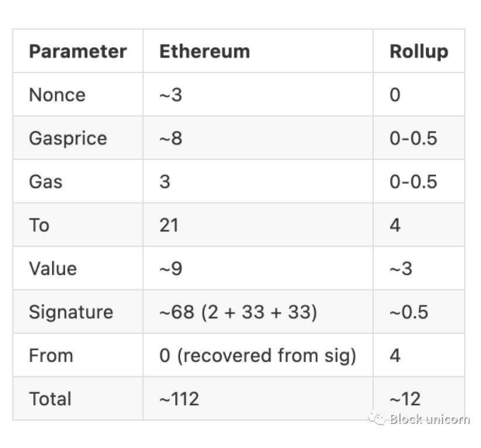
Task: Select the Parameter column header
Action: click(x=78, y=52)
